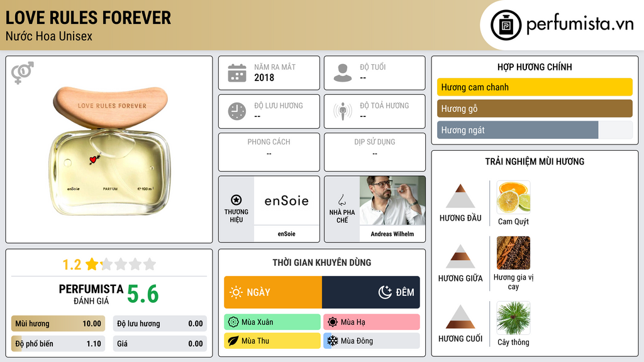Viewport: 644px width, 362px height.
Task: Click the NGÀY daytime bar
Action: [273, 292]
